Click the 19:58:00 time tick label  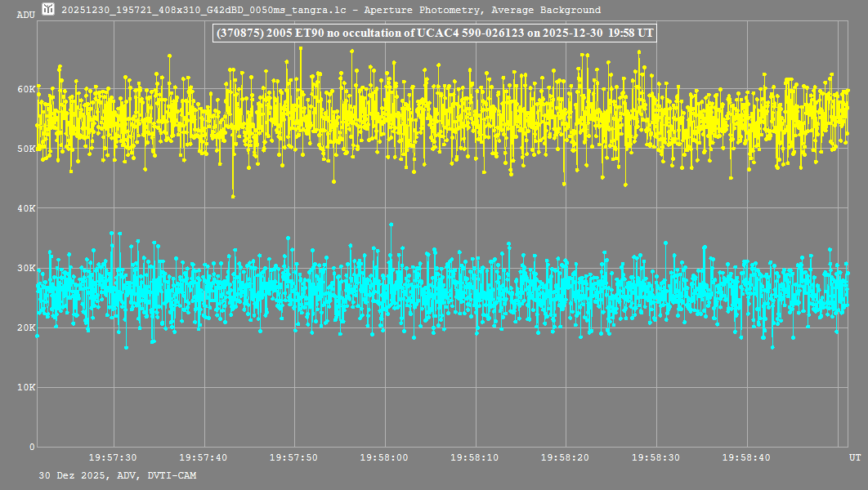386,458
